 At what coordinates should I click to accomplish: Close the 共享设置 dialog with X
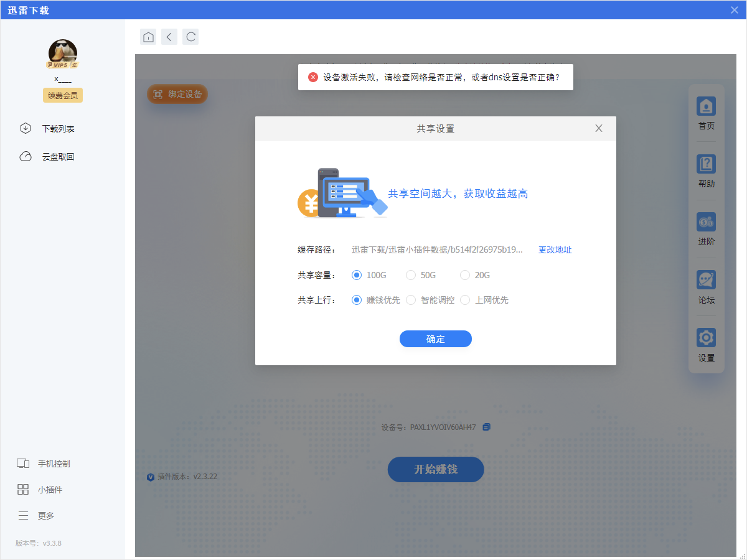[599, 128]
